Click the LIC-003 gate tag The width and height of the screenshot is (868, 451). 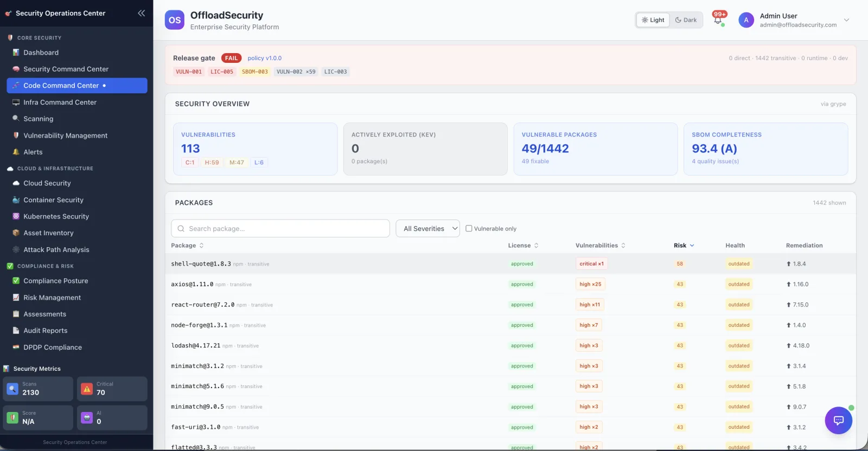[335, 72]
